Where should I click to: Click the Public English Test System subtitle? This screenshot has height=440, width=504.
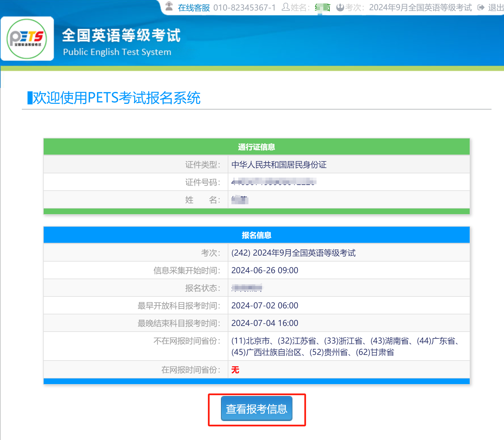117,52
